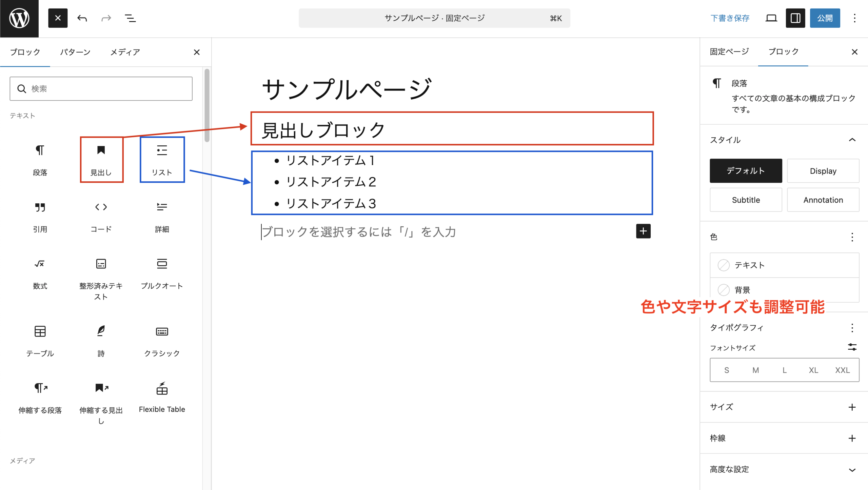Click the 公開 publish button
This screenshot has width=868, height=490.
(x=825, y=18)
